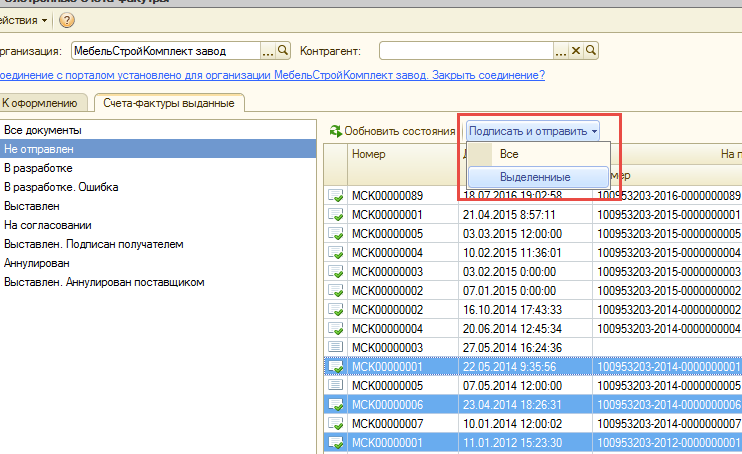Click document icon of row МСК00000006
The image size is (742, 454).
point(336,405)
